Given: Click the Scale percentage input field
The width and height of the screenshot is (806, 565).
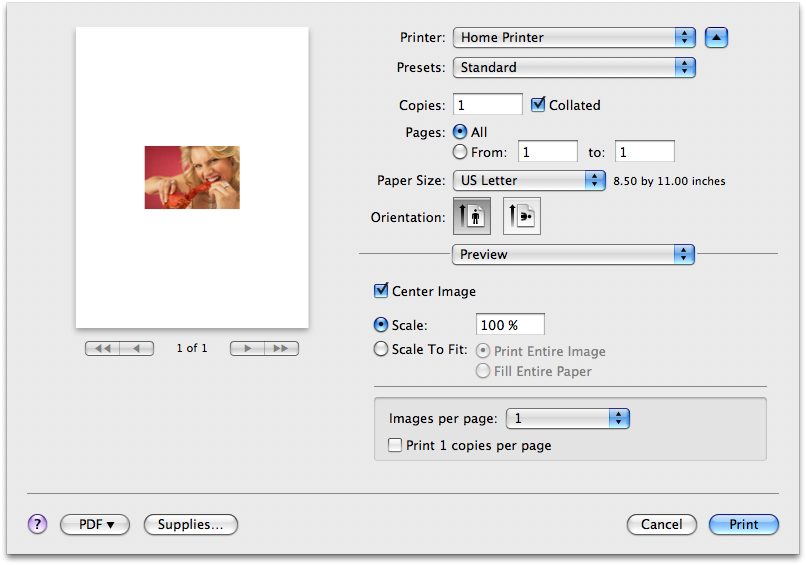Looking at the screenshot, I should pos(510,325).
